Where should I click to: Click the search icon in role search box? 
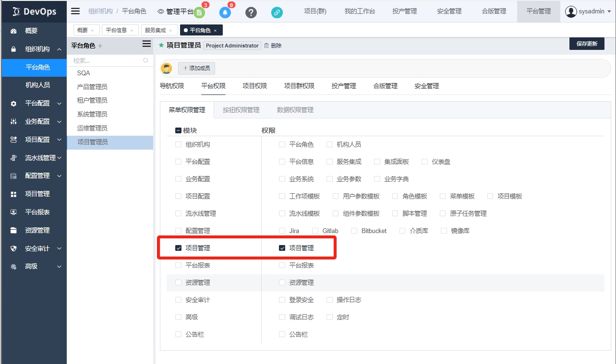click(146, 61)
